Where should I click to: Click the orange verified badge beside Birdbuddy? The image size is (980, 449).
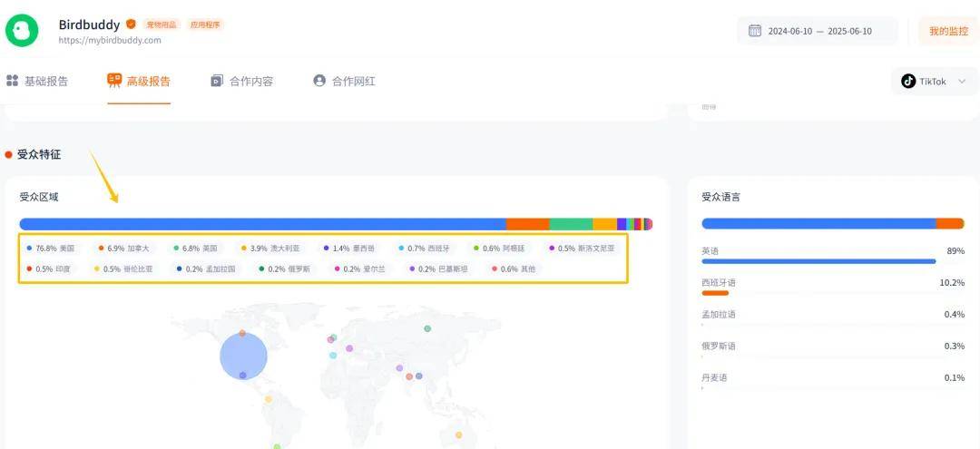[131, 24]
